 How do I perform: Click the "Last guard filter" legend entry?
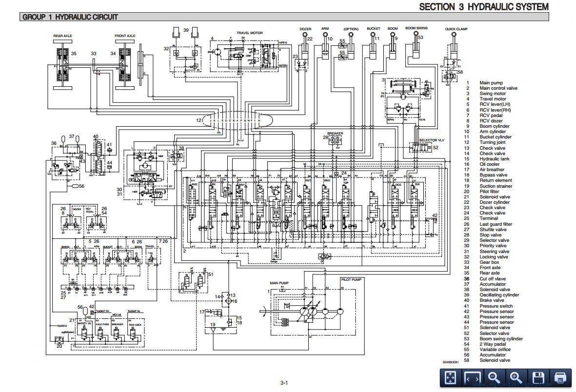tap(496, 224)
